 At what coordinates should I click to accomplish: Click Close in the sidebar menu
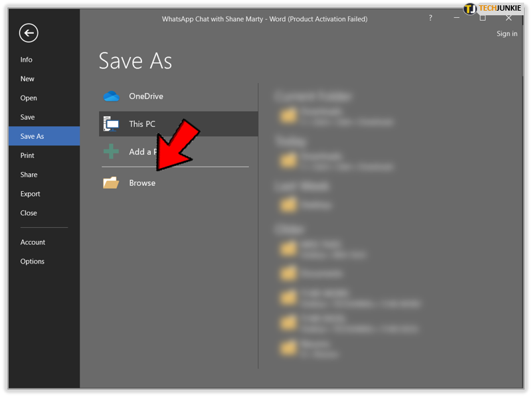pyautogui.click(x=29, y=213)
